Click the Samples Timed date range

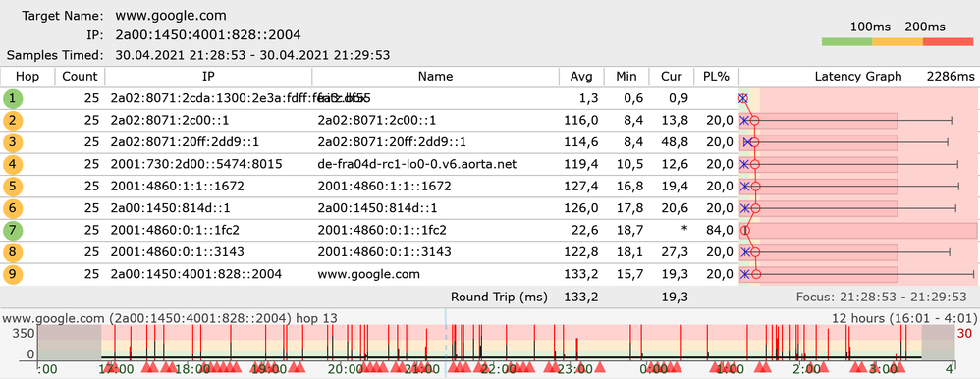click(252, 55)
